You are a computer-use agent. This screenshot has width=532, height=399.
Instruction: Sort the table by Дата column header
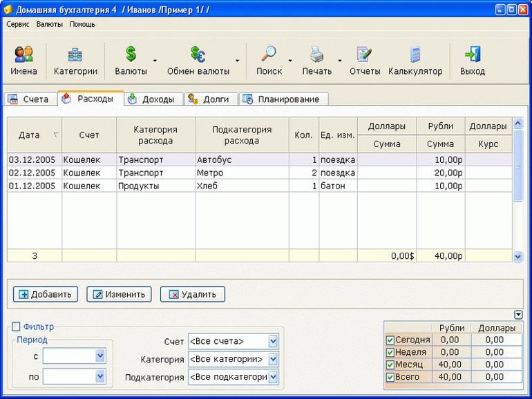(29, 135)
